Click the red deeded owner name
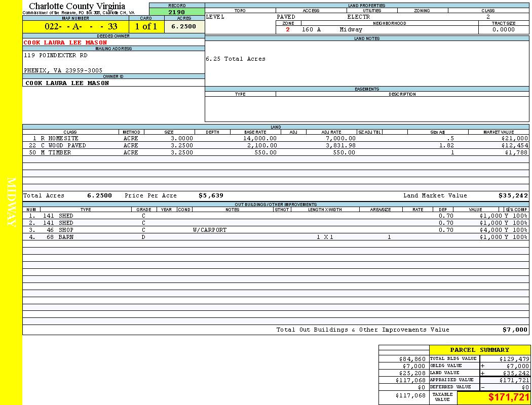 (x=65, y=43)
